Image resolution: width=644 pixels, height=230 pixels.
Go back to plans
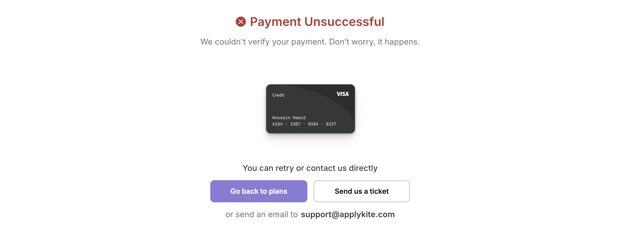259,191
